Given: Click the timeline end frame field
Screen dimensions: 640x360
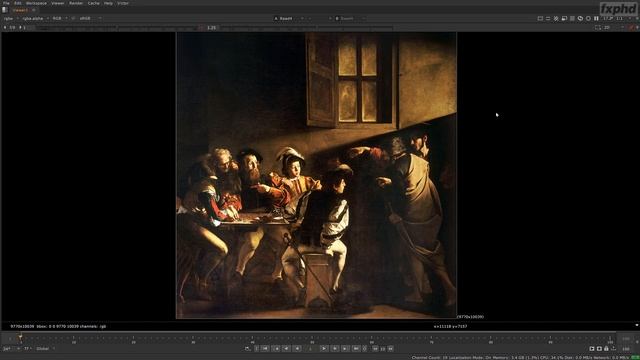Looking at the screenshot, I should pyautogui.click(x=625, y=339).
